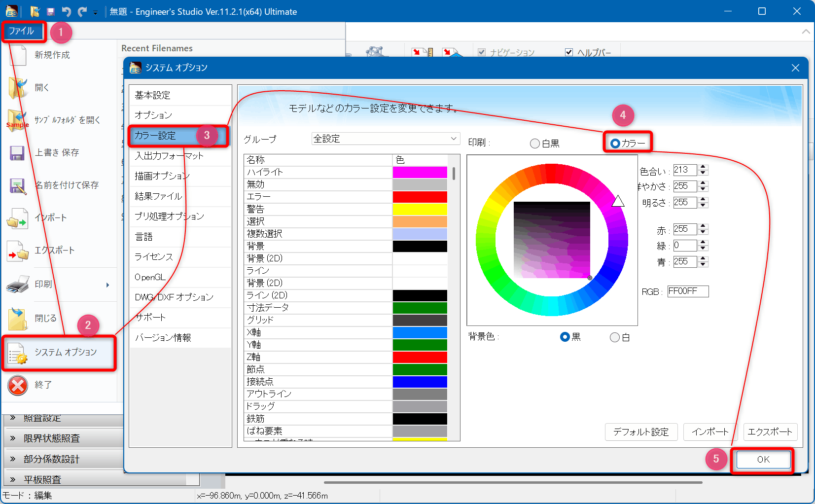Select OpenGL in the options list

tap(180, 277)
